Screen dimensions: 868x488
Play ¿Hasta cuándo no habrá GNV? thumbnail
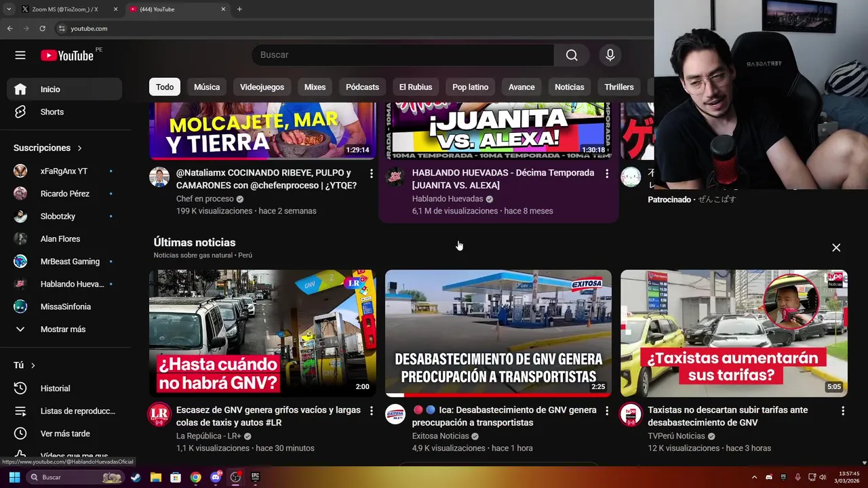tap(262, 333)
